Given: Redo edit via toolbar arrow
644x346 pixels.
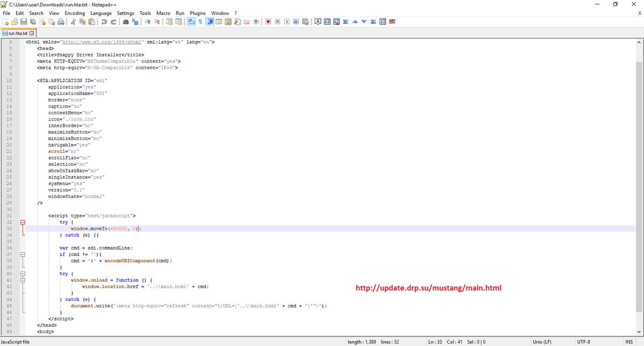Looking at the screenshot, I should point(113,22).
